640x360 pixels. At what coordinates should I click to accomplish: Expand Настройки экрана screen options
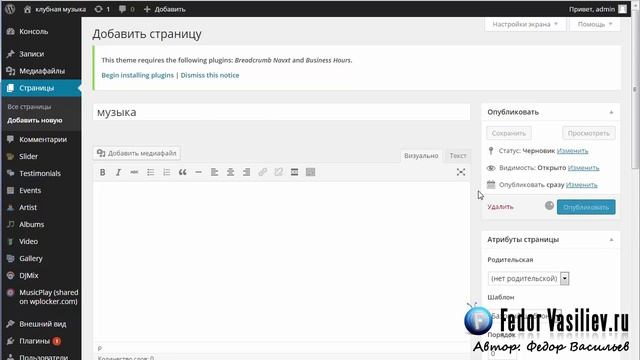click(525, 24)
